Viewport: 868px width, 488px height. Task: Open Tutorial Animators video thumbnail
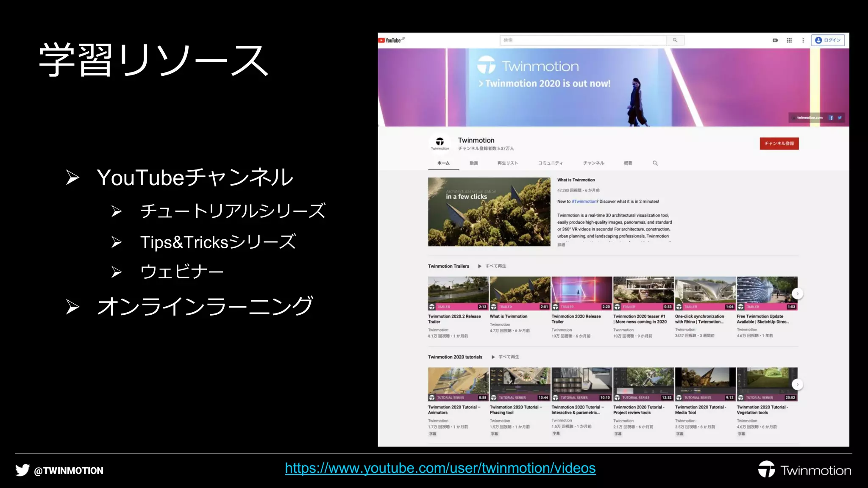pos(458,384)
